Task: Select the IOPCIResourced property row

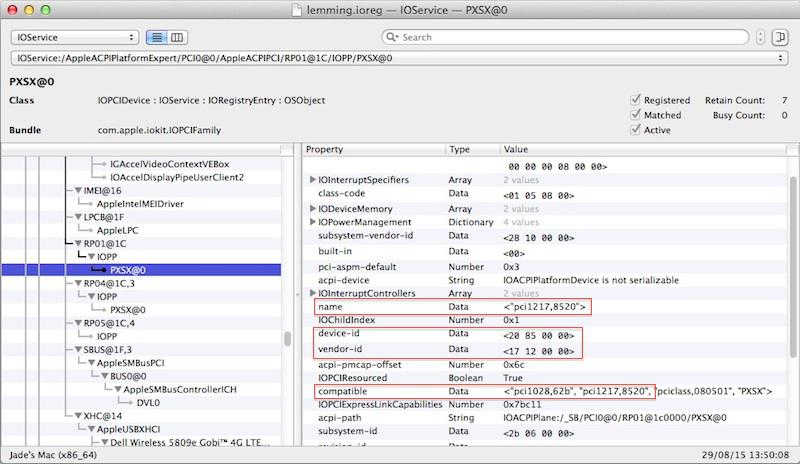Action: (x=544, y=378)
